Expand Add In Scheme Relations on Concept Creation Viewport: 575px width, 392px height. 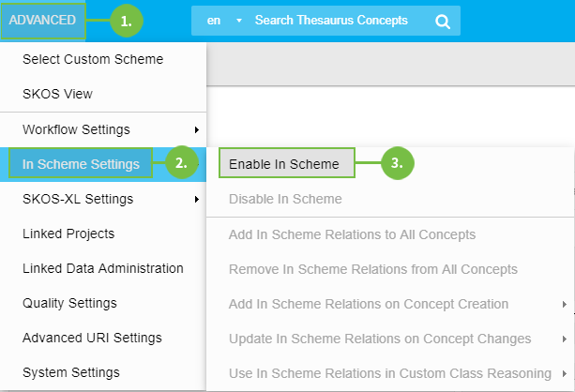[369, 304]
